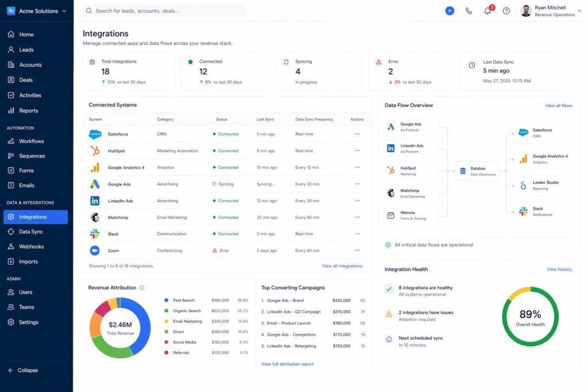Screen dimensions: 588x392
Task: Open Data Sync in sidebar
Action: pos(36,232)
